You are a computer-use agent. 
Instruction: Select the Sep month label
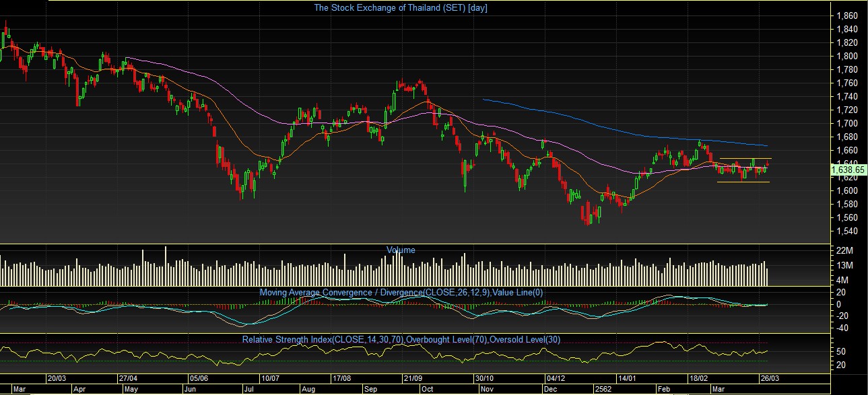tap(371, 389)
